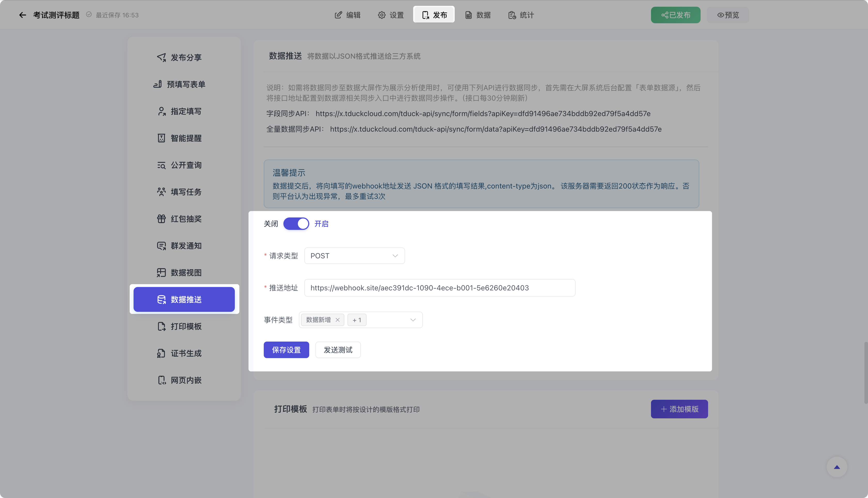Viewport: 868px width, 498px height.
Task: Click the 最近保存 16:53 status text
Action: coord(117,15)
